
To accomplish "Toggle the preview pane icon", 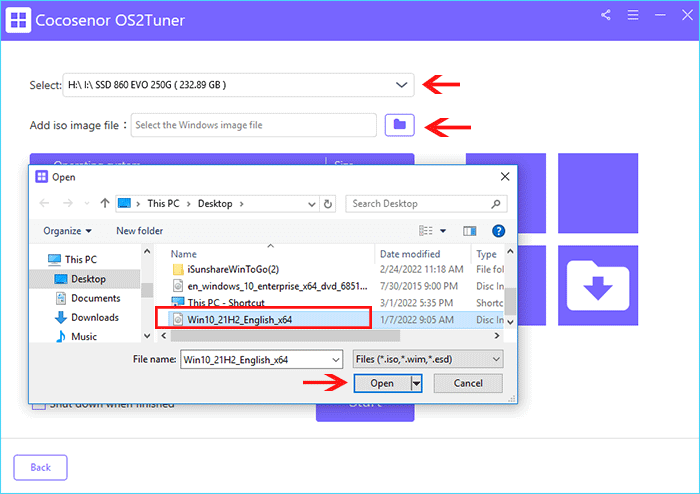I will [x=470, y=231].
